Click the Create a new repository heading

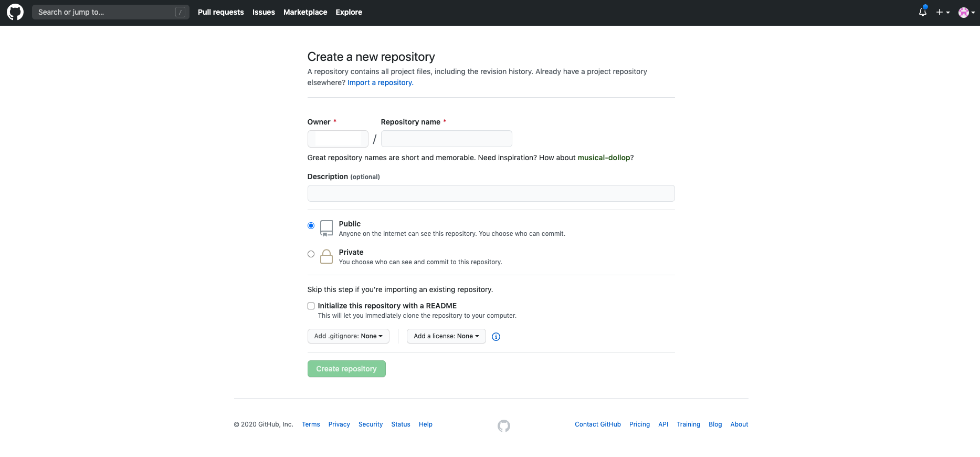click(371, 57)
